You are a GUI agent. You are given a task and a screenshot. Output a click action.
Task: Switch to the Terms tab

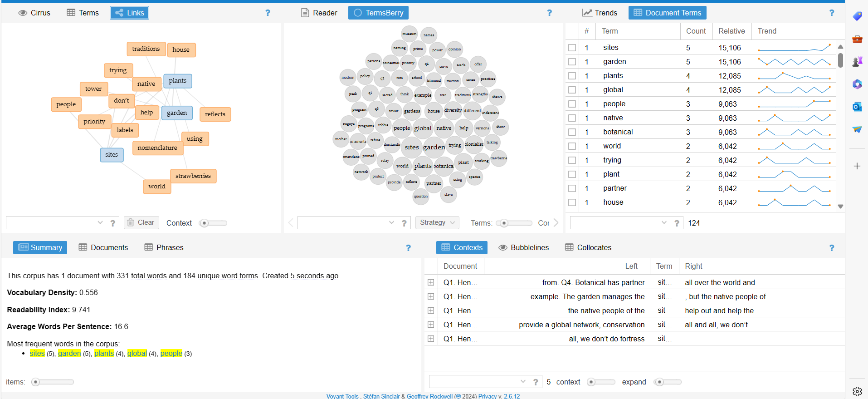[x=83, y=13]
